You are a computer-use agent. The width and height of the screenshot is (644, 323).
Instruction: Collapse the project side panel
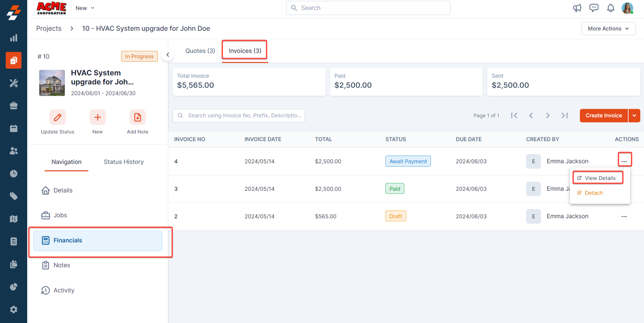click(168, 55)
